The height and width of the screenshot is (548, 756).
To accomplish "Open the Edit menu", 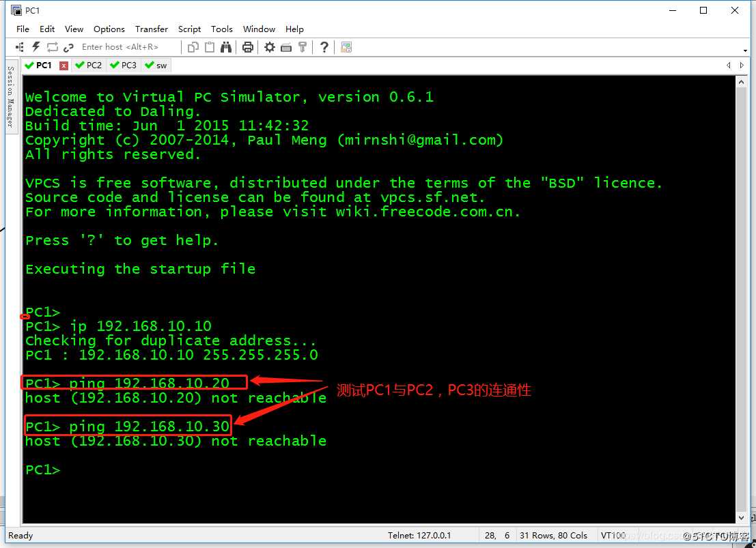I will (46, 29).
